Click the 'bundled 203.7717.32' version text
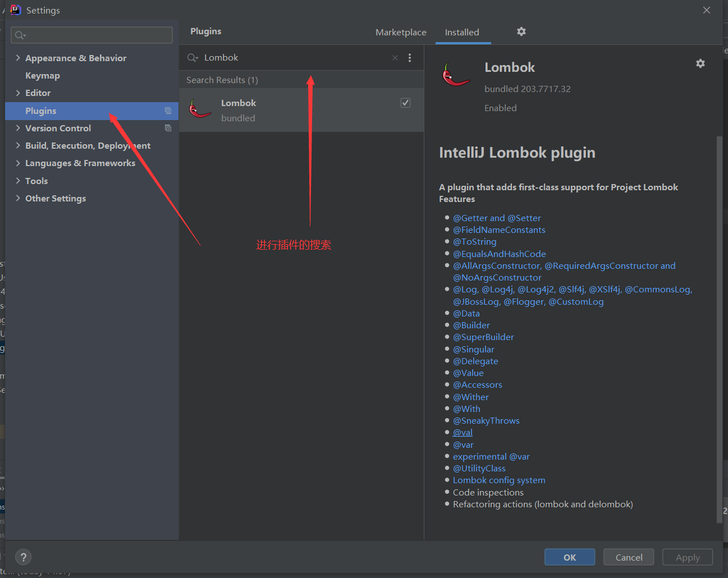The image size is (728, 578). [528, 89]
